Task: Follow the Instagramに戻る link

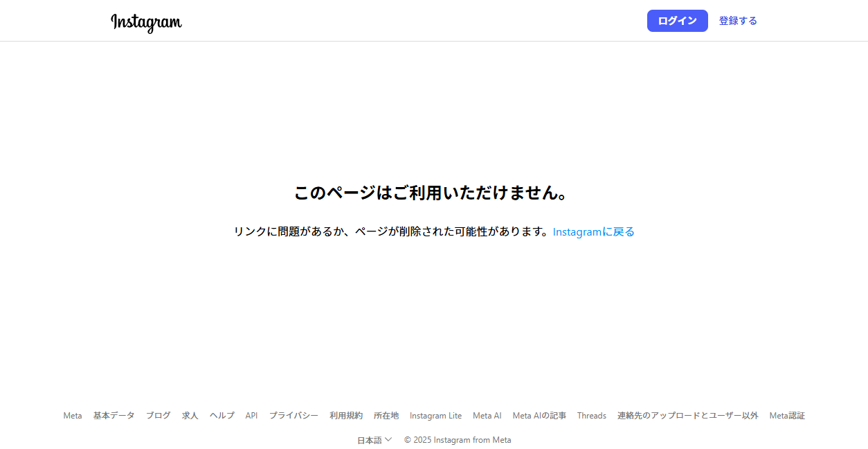Action: point(593,231)
